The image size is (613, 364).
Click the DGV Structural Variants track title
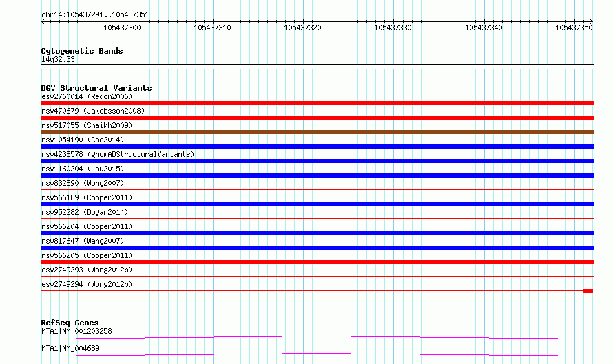click(96, 88)
